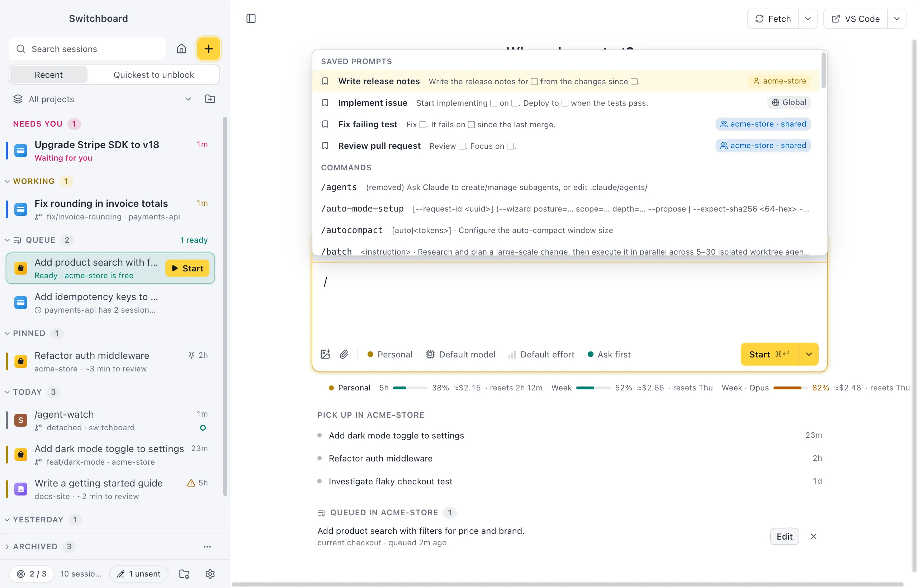
Task: Edit the queued acme-store prompt
Action: (784, 536)
